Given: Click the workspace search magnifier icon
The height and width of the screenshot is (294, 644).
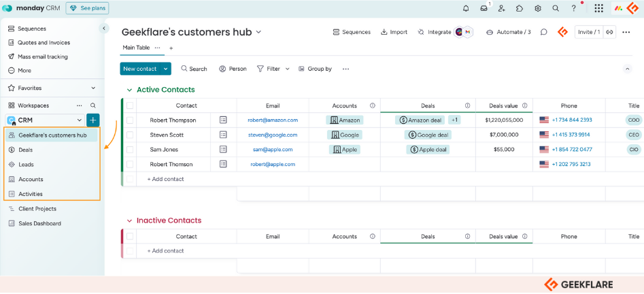Looking at the screenshot, I should pyautogui.click(x=93, y=105).
